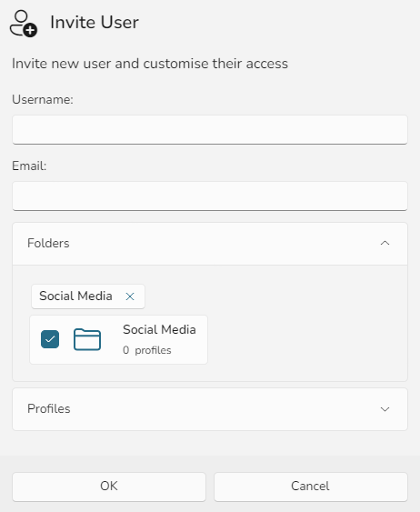The image size is (420, 512).
Task: Collapse Folders section using up chevron
Action: click(385, 243)
